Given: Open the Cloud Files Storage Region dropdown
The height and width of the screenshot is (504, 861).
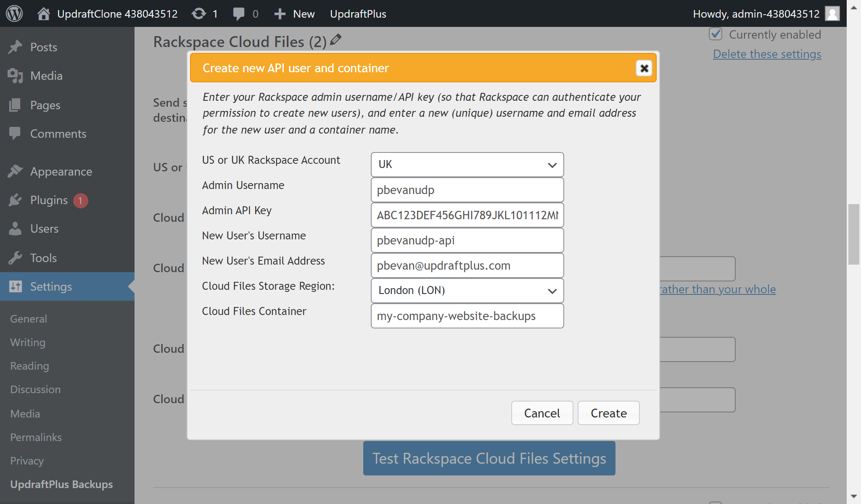Looking at the screenshot, I should click(467, 291).
